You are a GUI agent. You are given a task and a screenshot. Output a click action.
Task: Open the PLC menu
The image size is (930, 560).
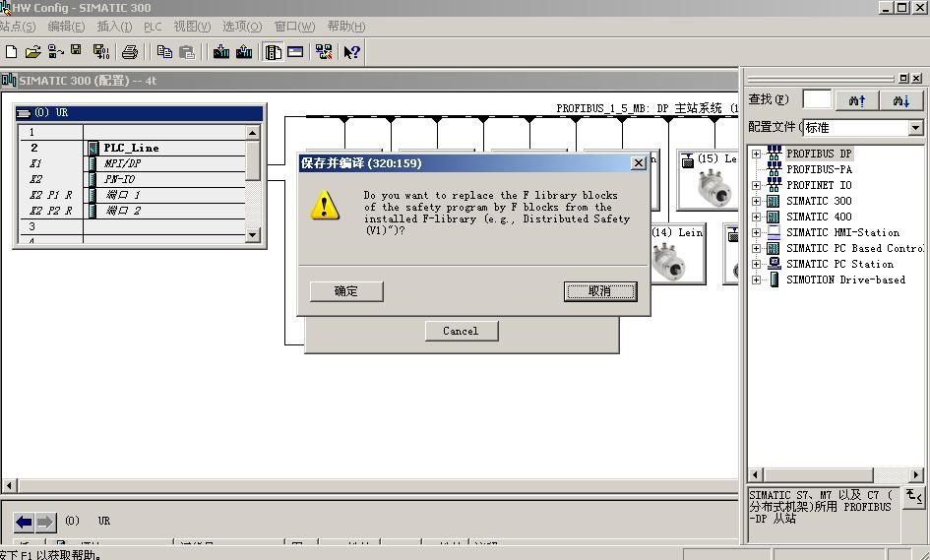click(x=153, y=27)
